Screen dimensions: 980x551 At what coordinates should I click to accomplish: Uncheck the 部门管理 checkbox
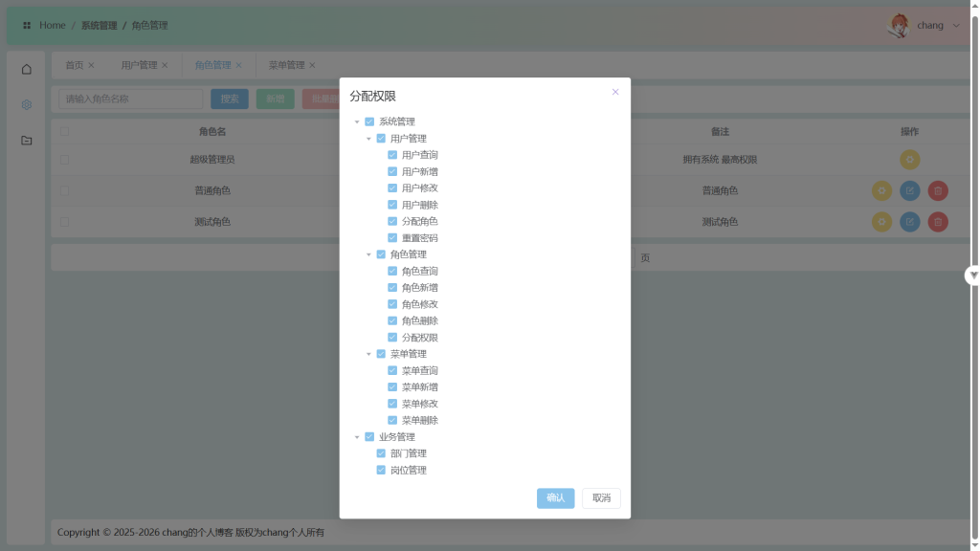click(381, 453)
